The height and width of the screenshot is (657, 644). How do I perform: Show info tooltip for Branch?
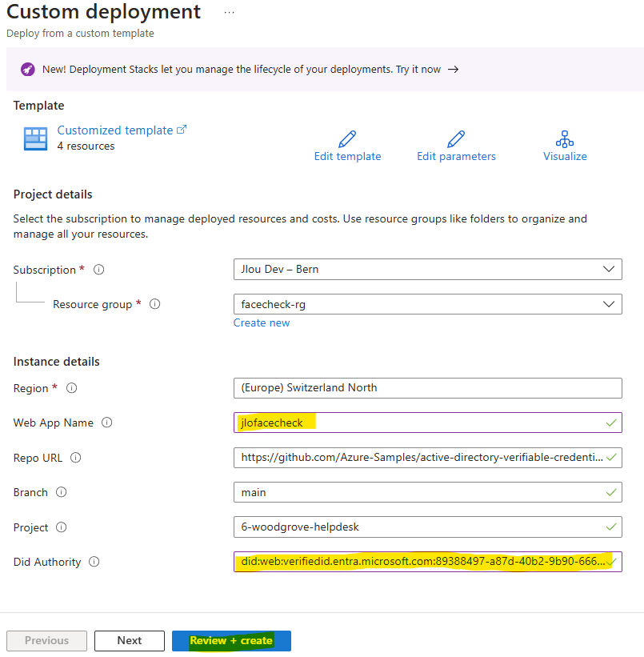pos(61,492)
